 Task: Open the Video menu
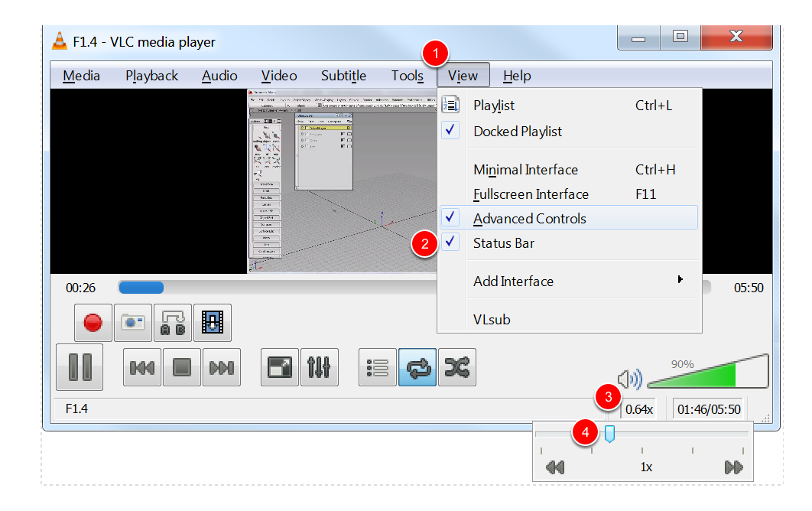279,76
